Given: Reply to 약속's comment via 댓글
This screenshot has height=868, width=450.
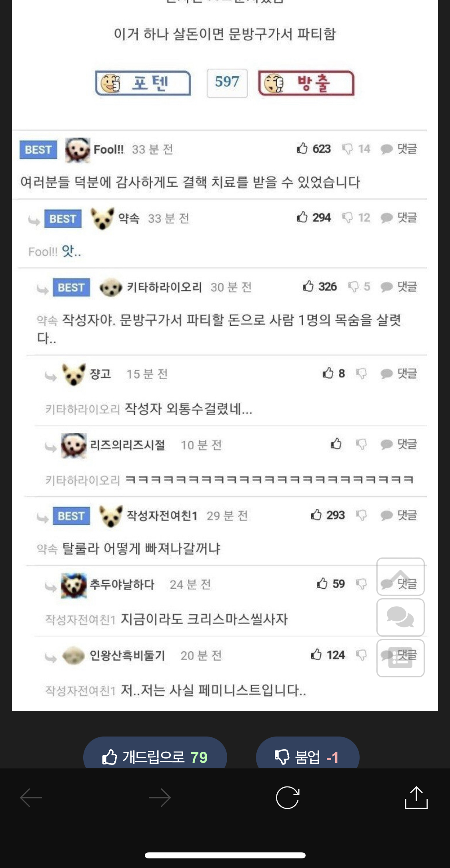Looking at the screenshot, I should [x=399, y=218].
